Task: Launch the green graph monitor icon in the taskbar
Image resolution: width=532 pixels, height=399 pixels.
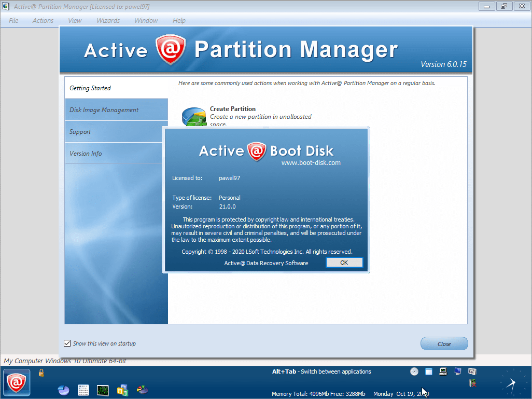Action: click(x=103, y=390)
